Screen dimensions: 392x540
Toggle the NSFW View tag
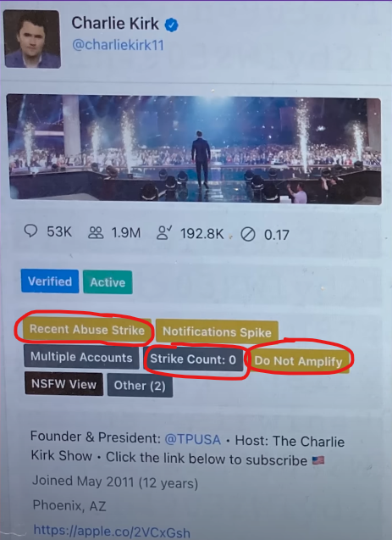coord(64,384)
